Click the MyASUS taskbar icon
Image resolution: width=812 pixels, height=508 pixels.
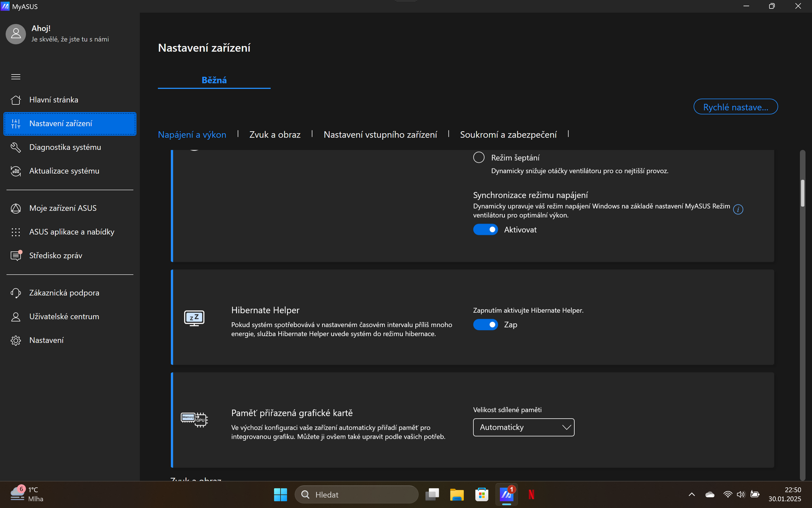click(506, 494)
